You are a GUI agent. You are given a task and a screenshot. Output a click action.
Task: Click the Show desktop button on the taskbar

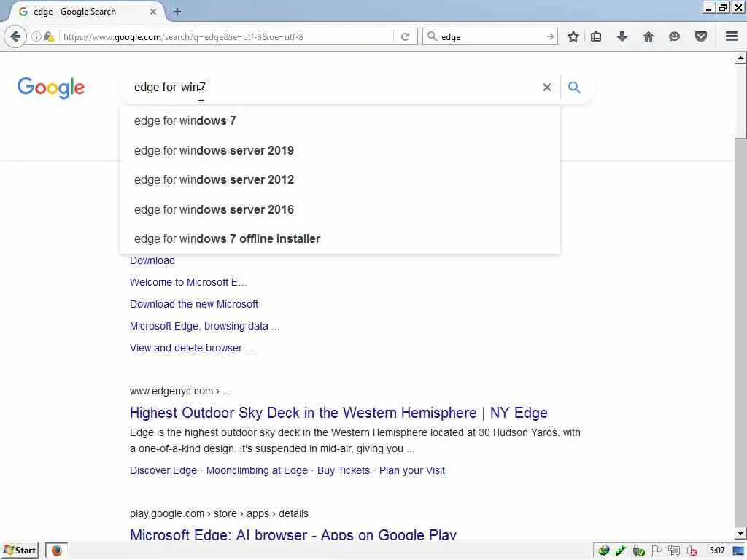[x=738, y=551]
